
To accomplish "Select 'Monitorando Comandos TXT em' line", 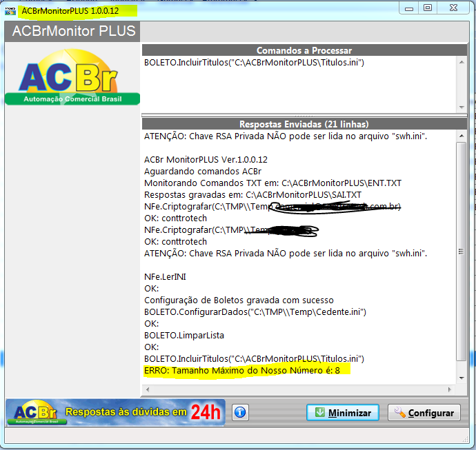I will tap(272, 183).
